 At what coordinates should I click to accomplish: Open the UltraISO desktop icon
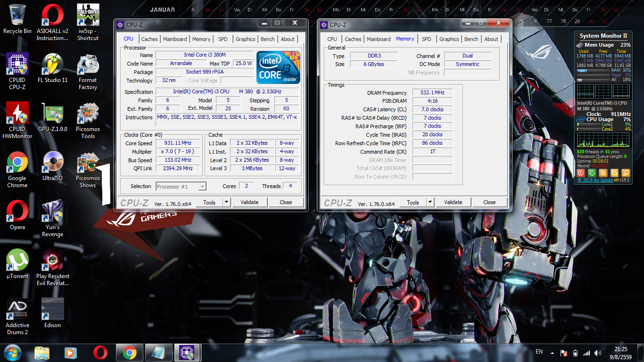[x=52, y=166]
